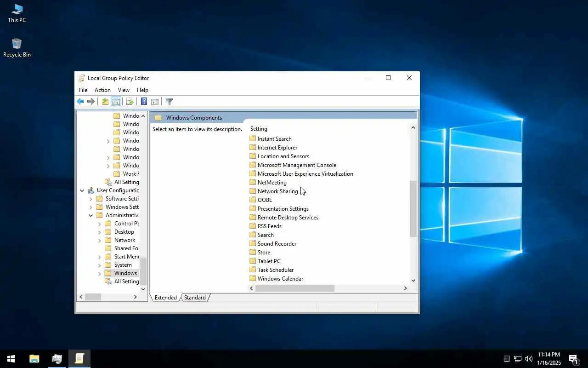This screenshot has width=588, height=368.
Task: Click folder icon beside Store
Action: pos(253,252)
